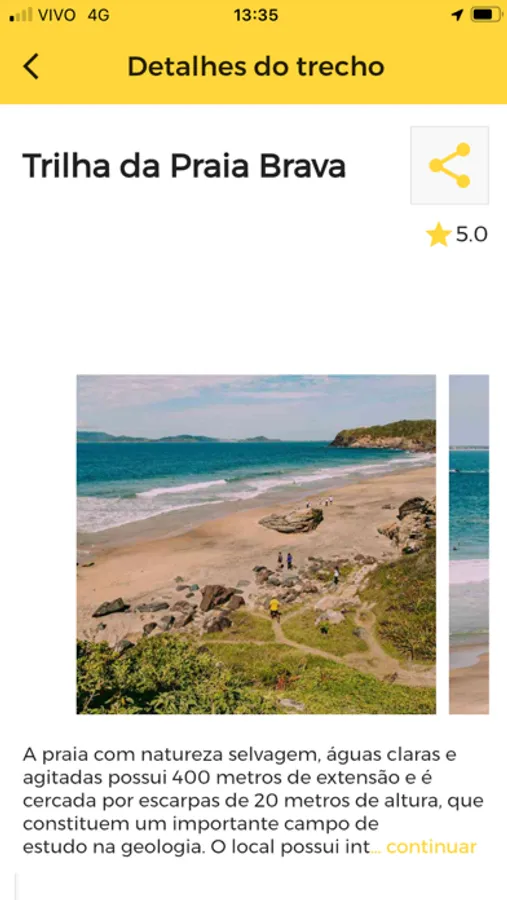Tap the trail description paragraph

point(253,801)
